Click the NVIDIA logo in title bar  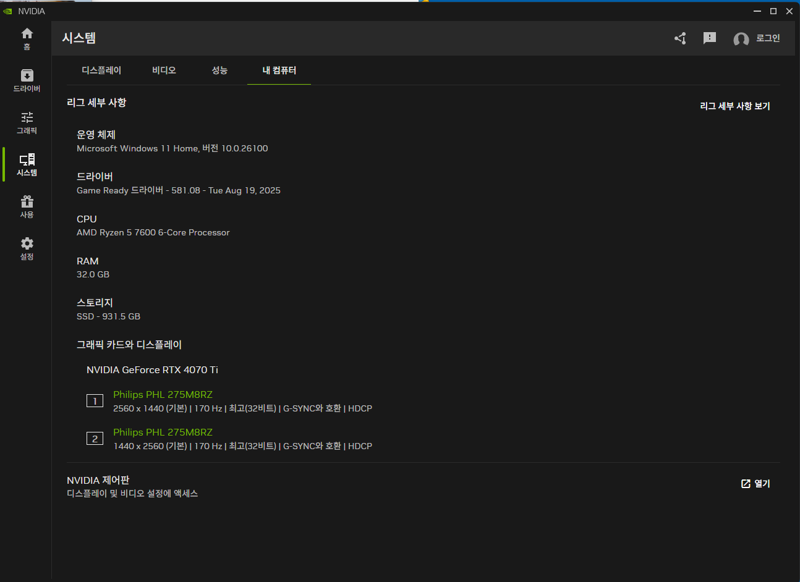(8, 11)
